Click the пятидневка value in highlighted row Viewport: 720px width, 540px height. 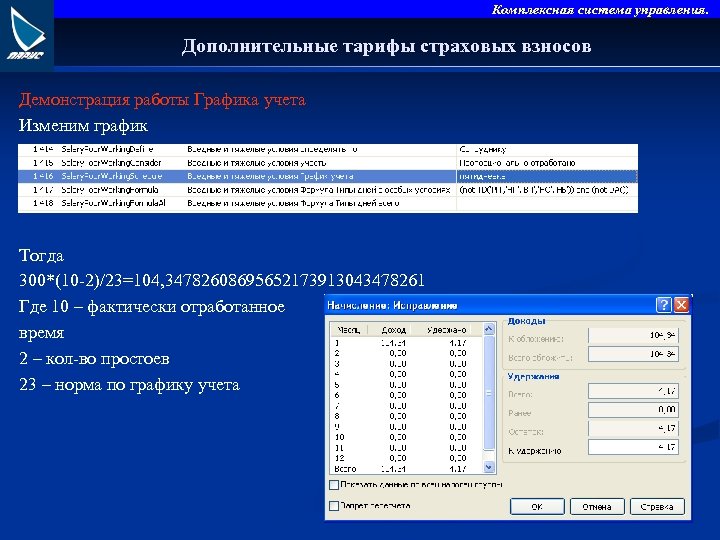click(547, 176)
